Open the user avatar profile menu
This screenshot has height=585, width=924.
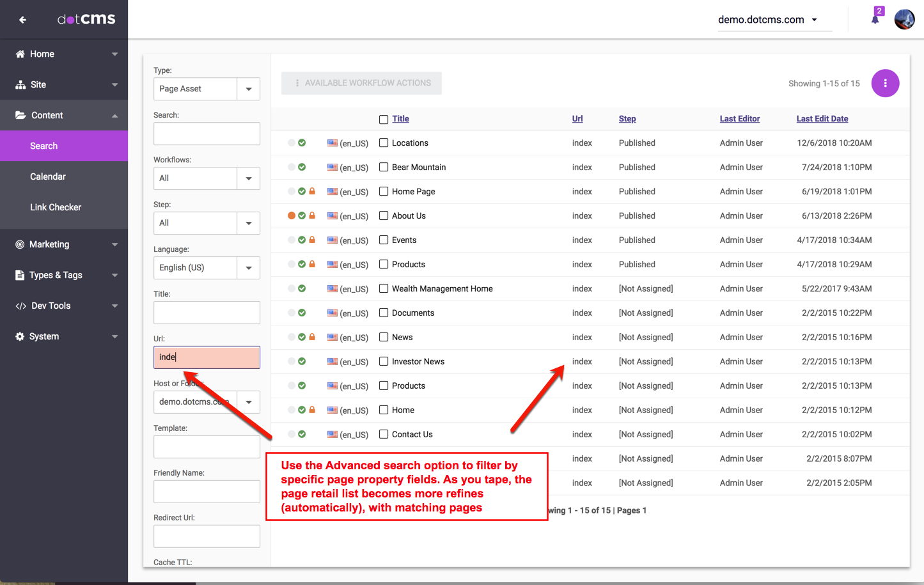904,19
